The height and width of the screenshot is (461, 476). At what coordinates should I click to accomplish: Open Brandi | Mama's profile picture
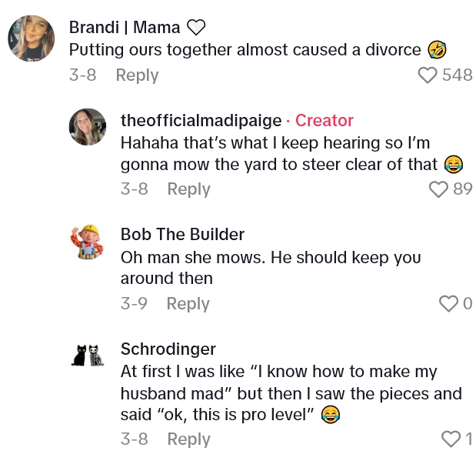[x=31, y=38]
